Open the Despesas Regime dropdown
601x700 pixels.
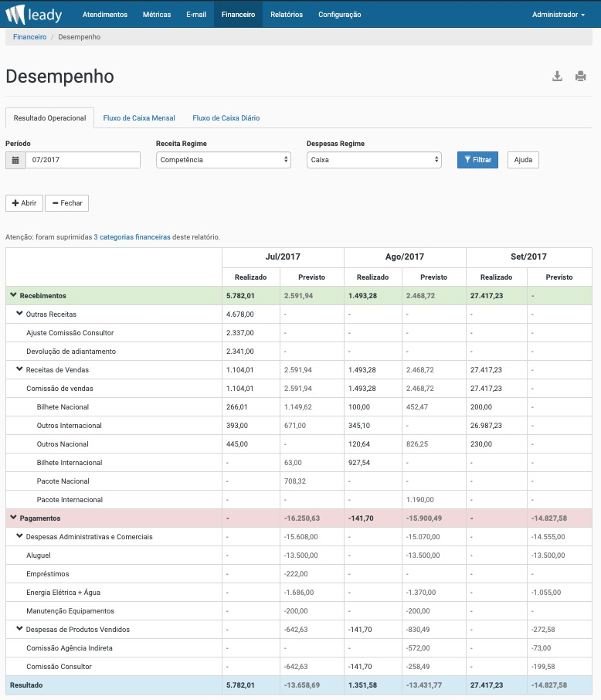pos(374,160)
